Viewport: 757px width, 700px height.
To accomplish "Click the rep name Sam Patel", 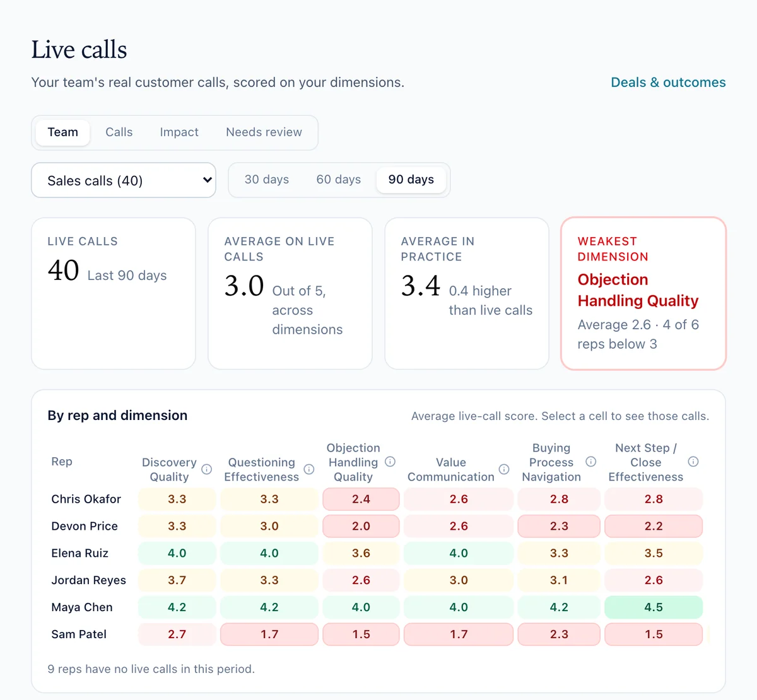I will point(79,634).
